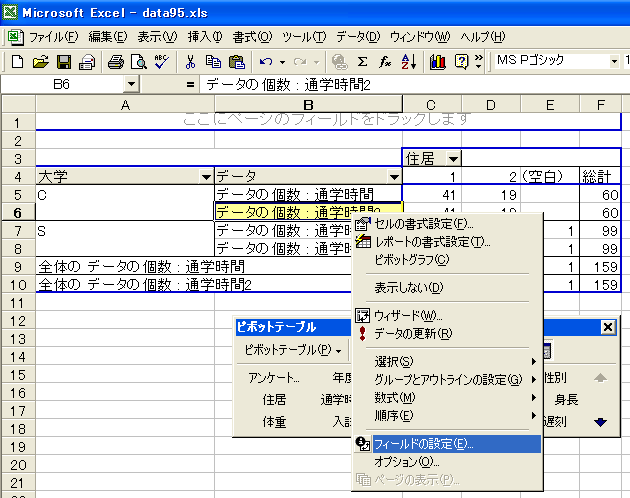Click the Email send icon in toolbar

[x=87, y=62]
